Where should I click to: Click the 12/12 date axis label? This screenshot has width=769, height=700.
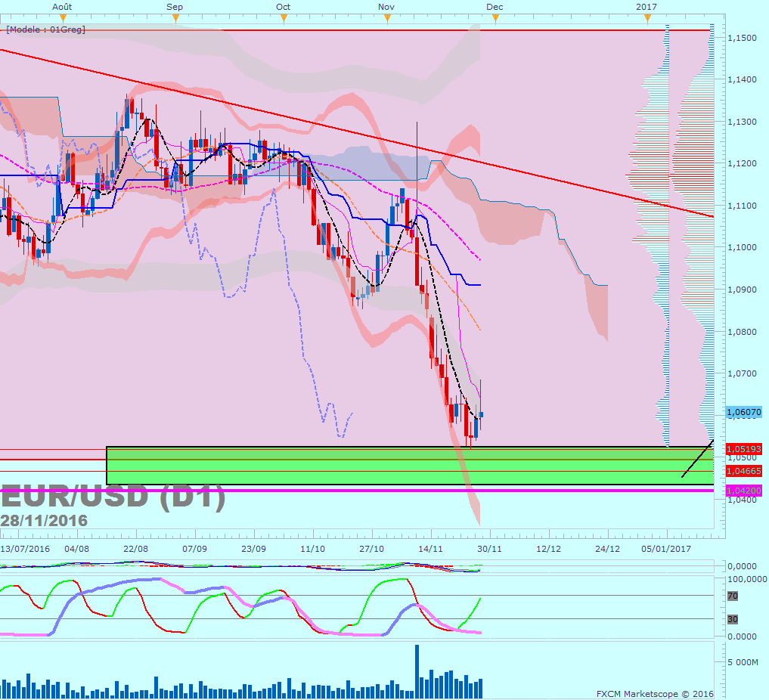pos(548,549)
